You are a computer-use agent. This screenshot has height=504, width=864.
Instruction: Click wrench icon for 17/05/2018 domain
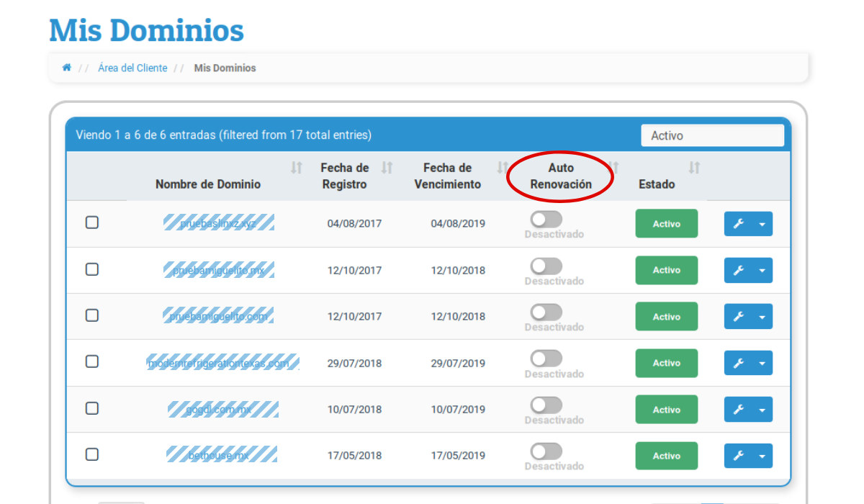pyautogui.click(x=738, y=456)
